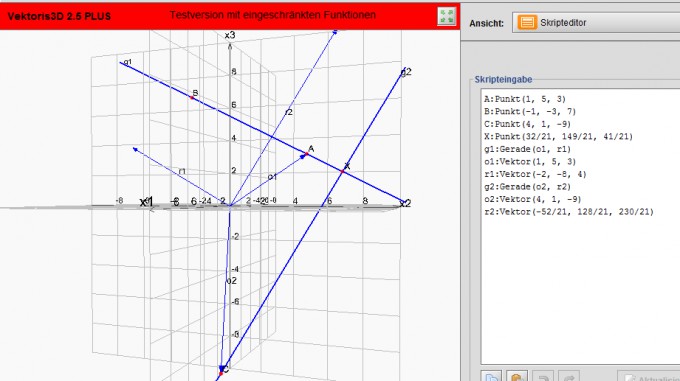Click the g2 line label in 3D view

(406, 72)
